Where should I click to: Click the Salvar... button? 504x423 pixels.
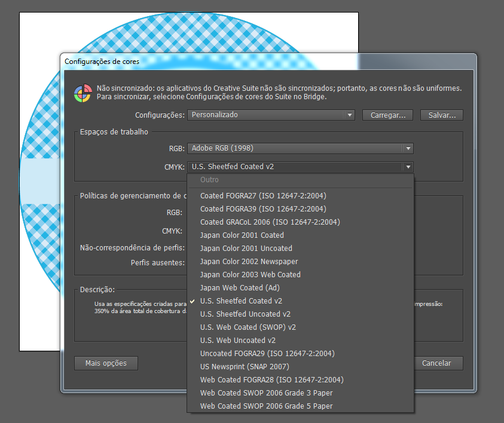point(442,115)
